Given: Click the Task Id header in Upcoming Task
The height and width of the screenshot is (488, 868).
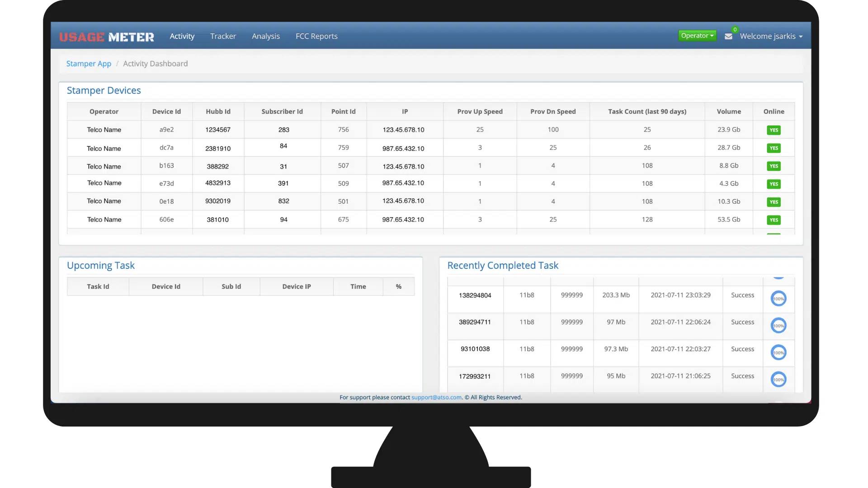Looking at the screenshot, I should pyautogui.click(x=98, y=286).
